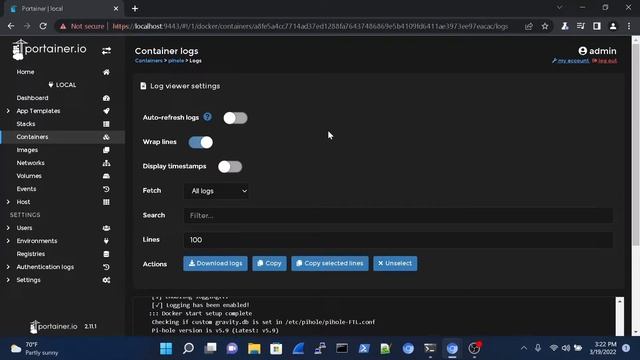Click the Networks sitemap icon
The width and height of the screenshot is (640, 360).
(106, 163)
